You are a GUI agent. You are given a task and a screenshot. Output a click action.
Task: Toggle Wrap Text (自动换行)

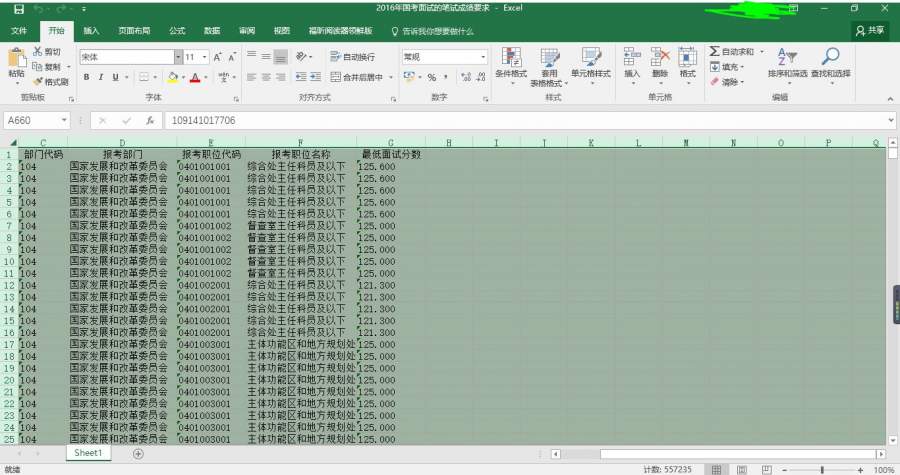pyautogui.click(x=352, y=56)
